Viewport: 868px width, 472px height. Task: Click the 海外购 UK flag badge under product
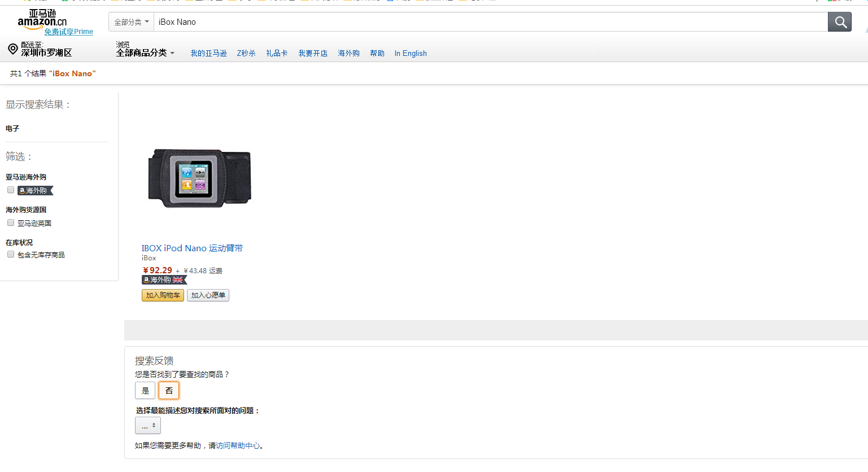164,280
